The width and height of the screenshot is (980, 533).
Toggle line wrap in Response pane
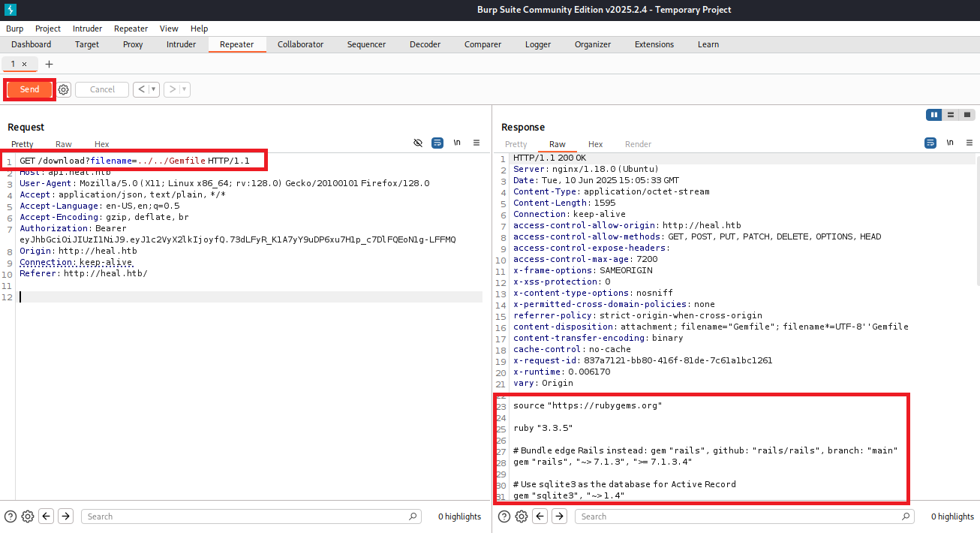click(x=930, y=143)
